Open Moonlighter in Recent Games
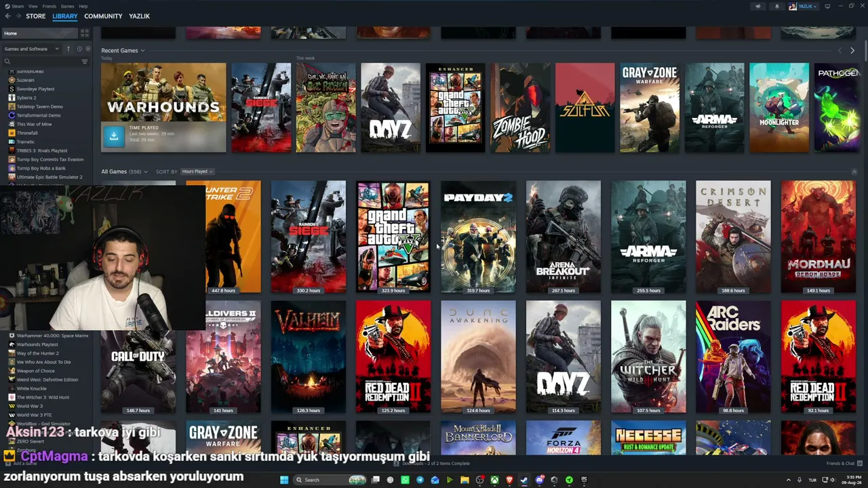 [x=779, y=108]
